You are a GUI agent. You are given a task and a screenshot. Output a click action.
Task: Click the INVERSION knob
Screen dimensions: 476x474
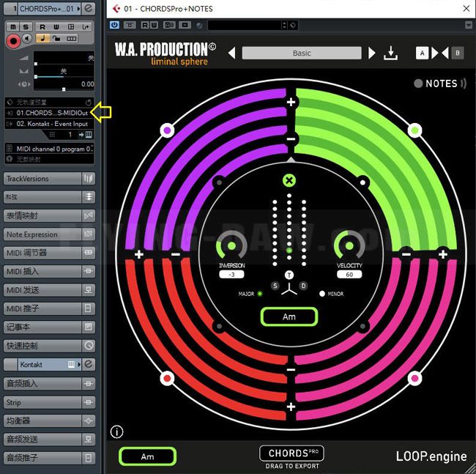coord(231,245)
